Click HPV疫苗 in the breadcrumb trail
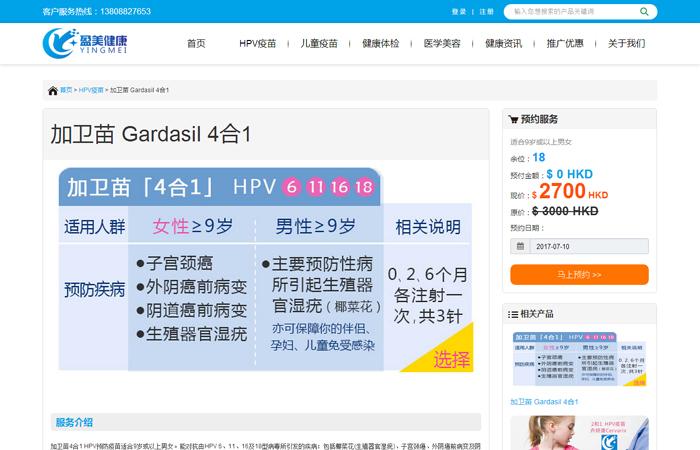Image resolution: width=700 pixels, height=450 pixels. coord(91,90)
